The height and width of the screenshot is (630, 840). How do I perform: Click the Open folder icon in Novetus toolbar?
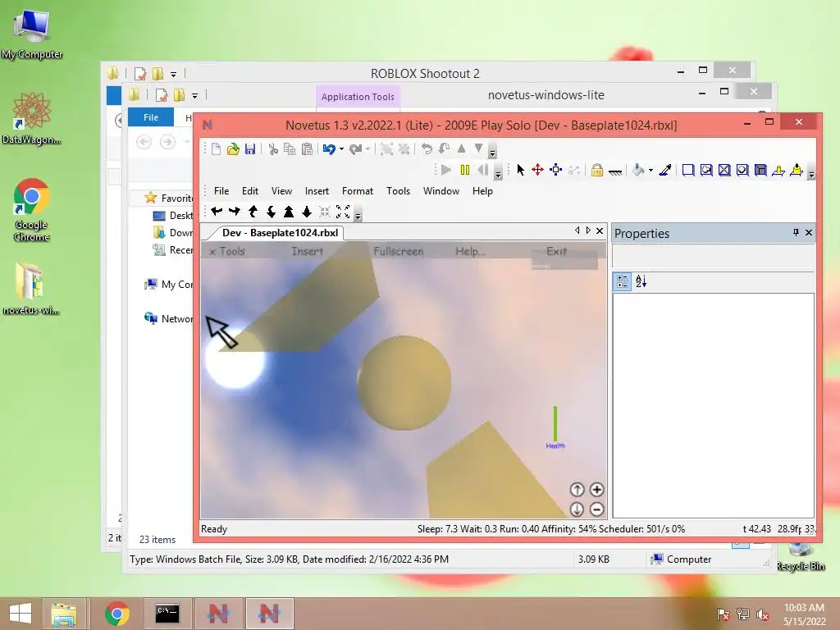[x=233, y=149]
